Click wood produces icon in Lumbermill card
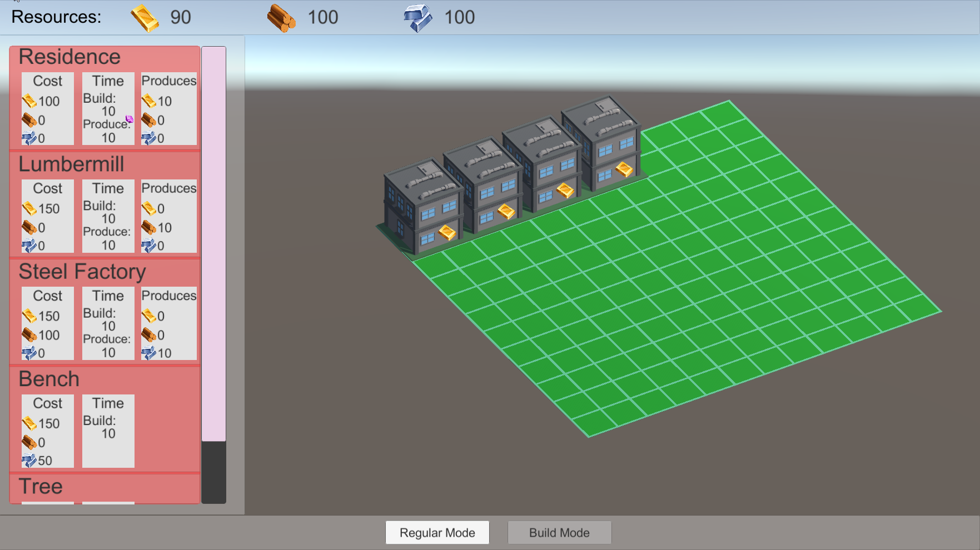Image resolution: width=980 pixels, height=550 pixels. (149, 227)
